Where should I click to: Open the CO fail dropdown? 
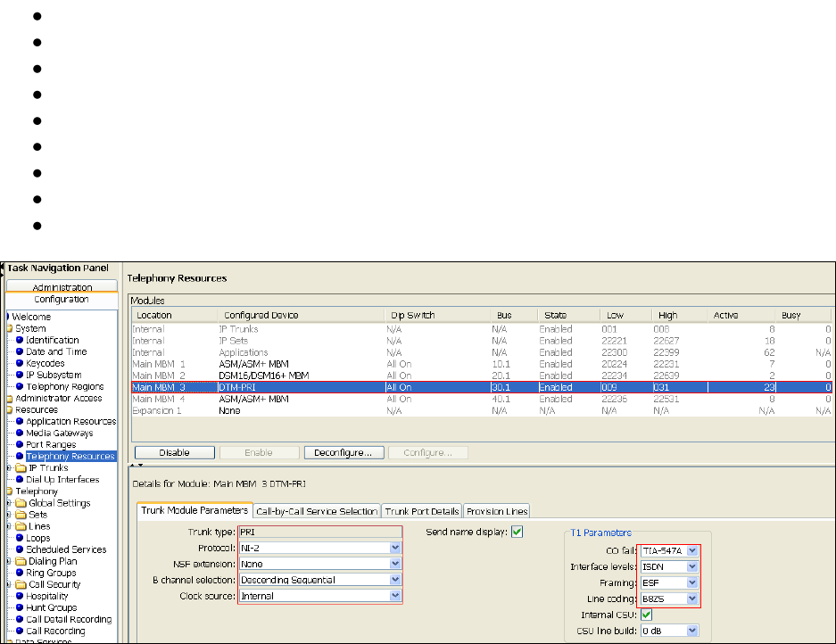(692, 551)
